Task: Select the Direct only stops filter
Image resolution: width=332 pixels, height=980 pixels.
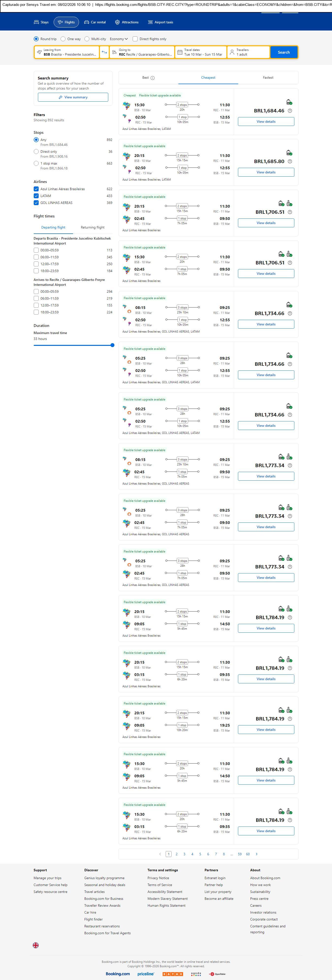Action: click(x=36, y=152)
